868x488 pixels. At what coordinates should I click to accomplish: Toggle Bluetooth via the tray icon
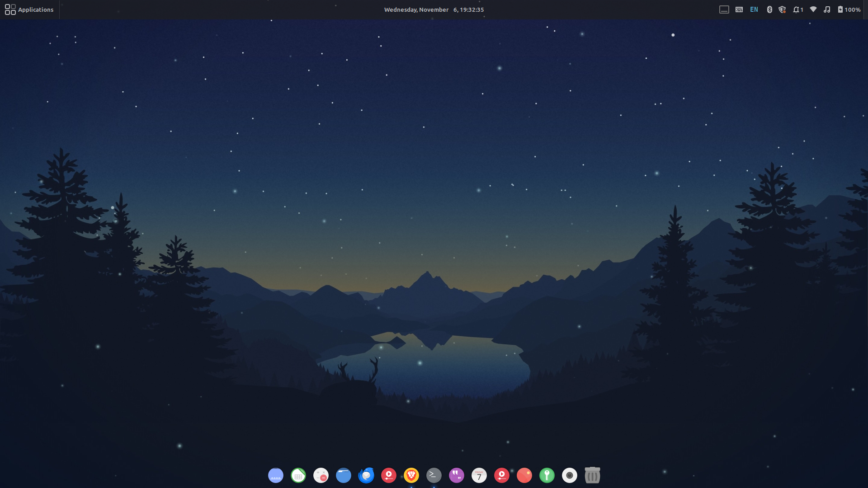click(769, 9)
